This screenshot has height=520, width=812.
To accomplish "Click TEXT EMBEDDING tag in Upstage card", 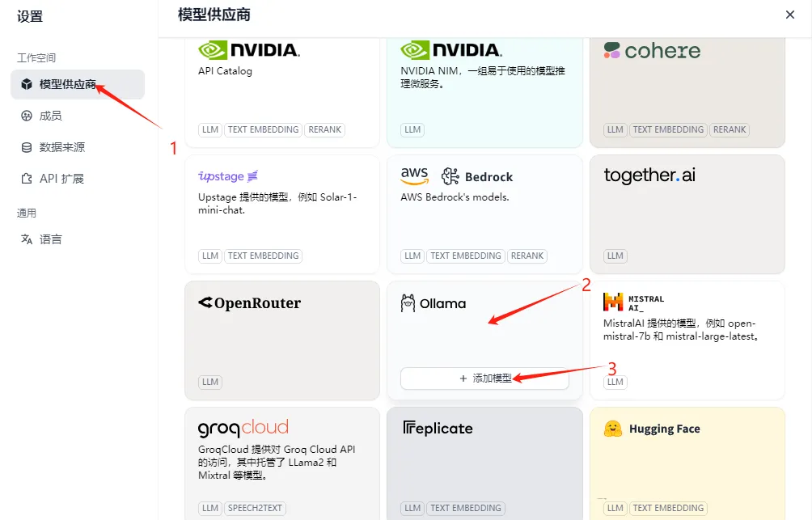I will 263,256.
